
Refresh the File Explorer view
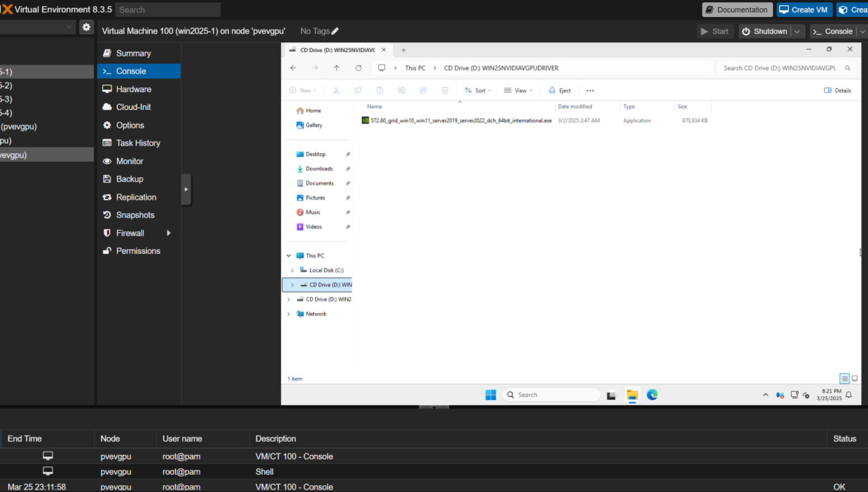(359, 68)
